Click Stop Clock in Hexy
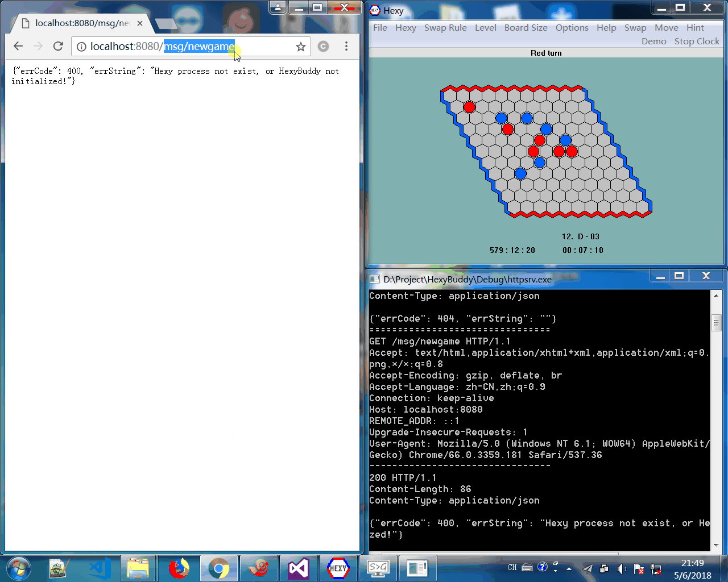Screen dimensions: 728x582 point(697,41)
